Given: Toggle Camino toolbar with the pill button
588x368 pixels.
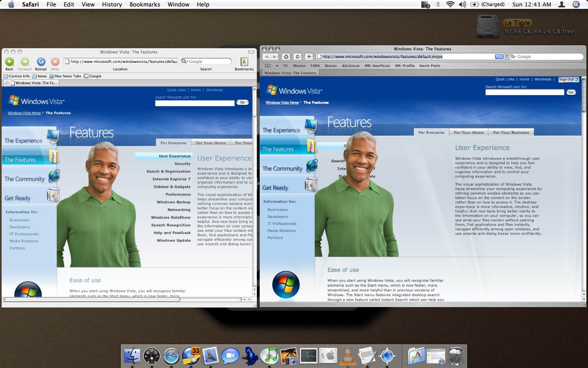Looking at the screenshot, I should (251, 52).
